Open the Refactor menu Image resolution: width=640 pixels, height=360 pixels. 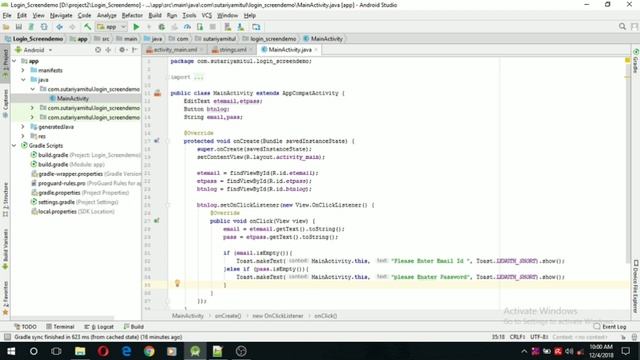click(x=132, y=16)
